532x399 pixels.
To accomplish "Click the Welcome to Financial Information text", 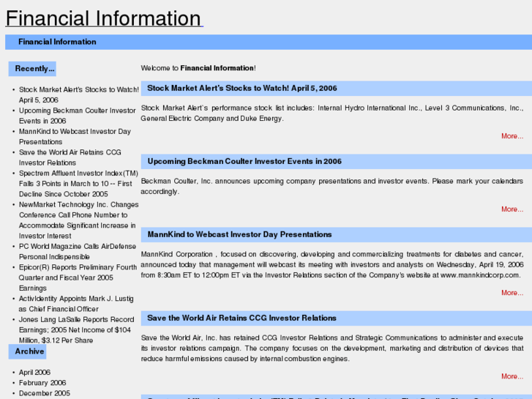I will click(x=198, y=68).
